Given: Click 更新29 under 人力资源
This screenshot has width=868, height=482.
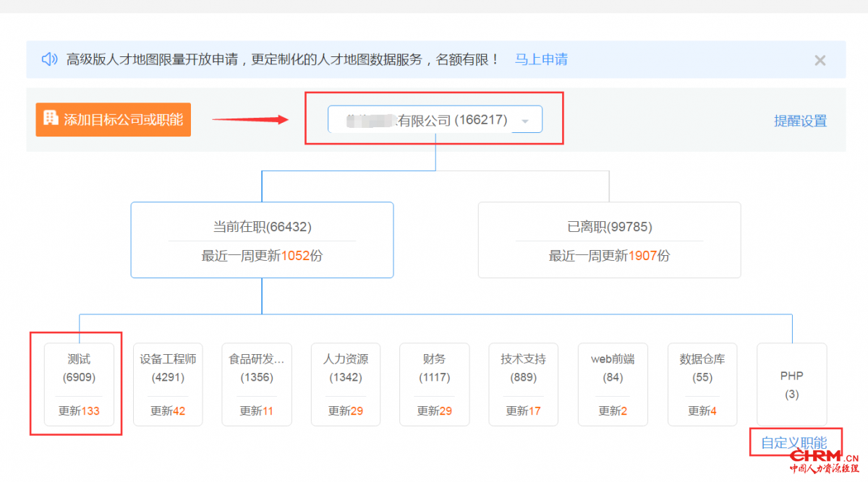Looking at the screenshot, I should coord(346,410).
